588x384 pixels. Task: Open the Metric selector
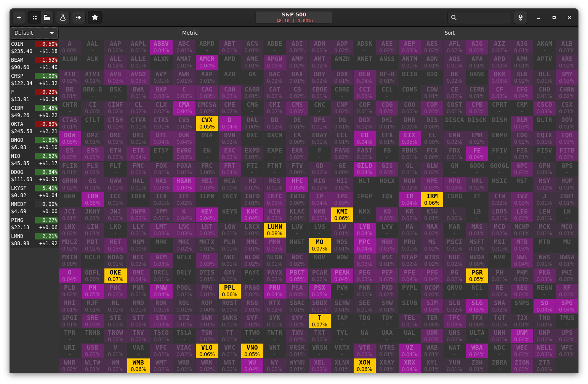point(190,33)
